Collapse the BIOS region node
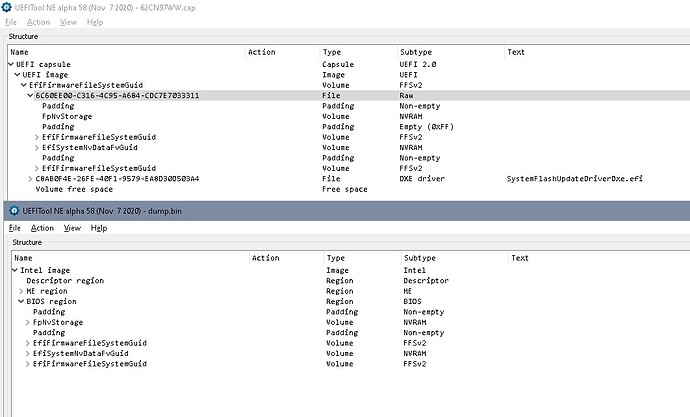The image size is (690, 417). click(22, 301)
